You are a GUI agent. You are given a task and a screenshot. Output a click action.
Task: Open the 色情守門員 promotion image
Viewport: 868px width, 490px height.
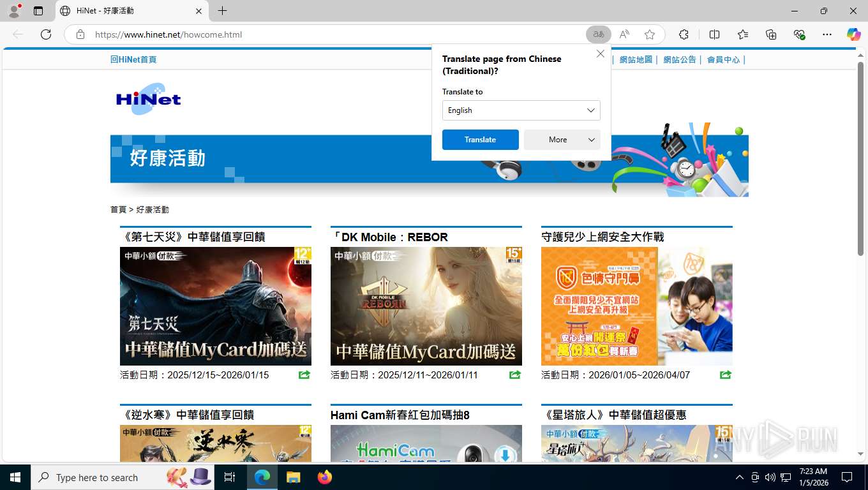point(637,306)
